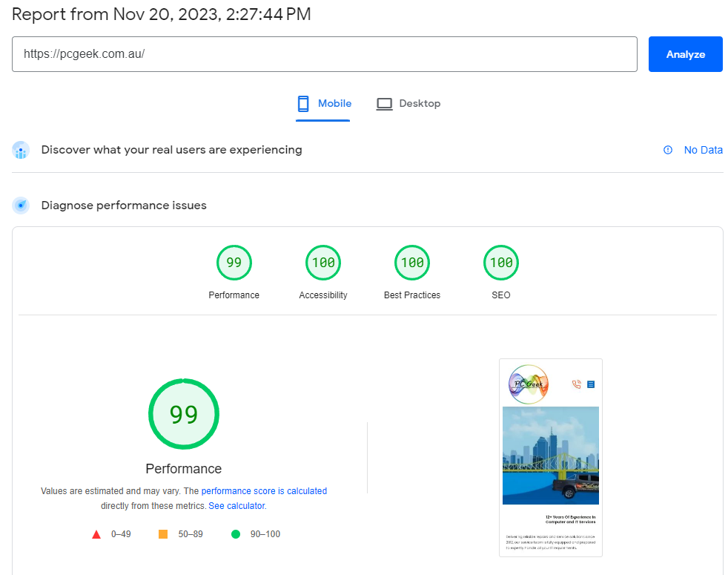The height and width of the screenshot is (575, 728).
Task: Click the red triangle 0–49 legend icon
Action: 96,534
